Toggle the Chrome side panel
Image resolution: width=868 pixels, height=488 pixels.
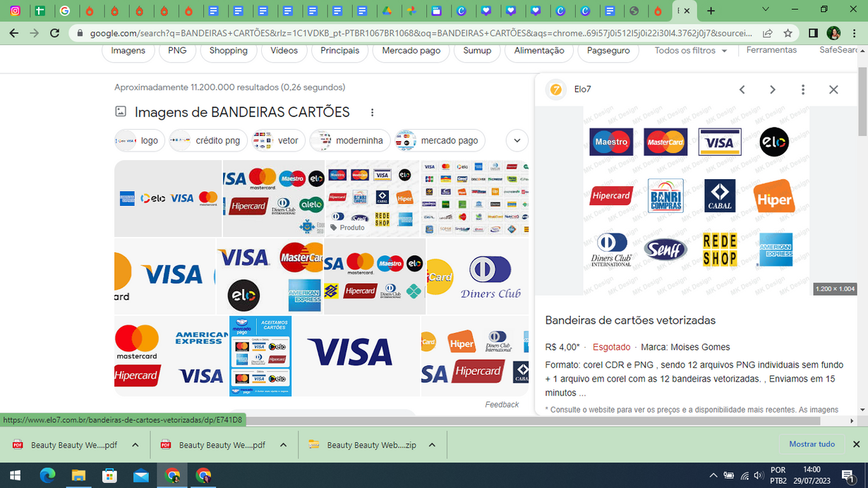pos(813,33)
